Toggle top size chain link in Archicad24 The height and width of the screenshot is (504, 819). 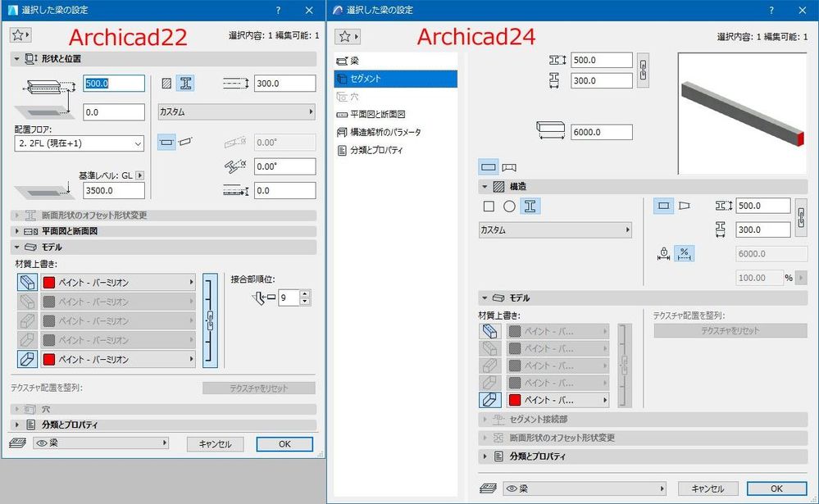point(643,70)
